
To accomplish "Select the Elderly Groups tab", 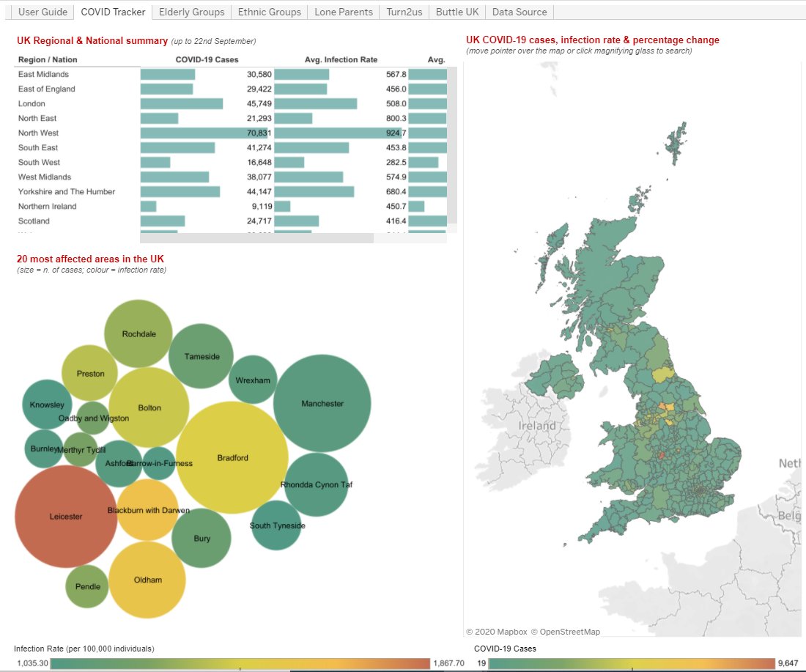I will pyautogui.click(x=192, y=12).
